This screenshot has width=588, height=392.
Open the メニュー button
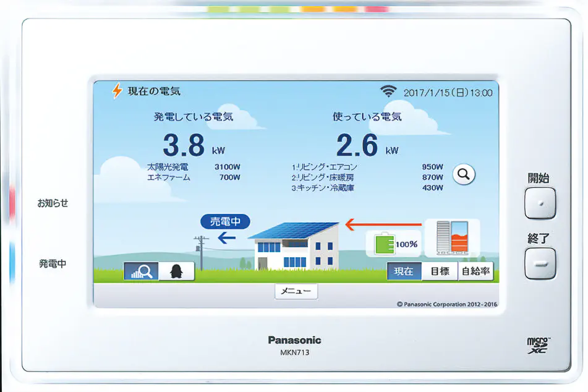(296, 291)
